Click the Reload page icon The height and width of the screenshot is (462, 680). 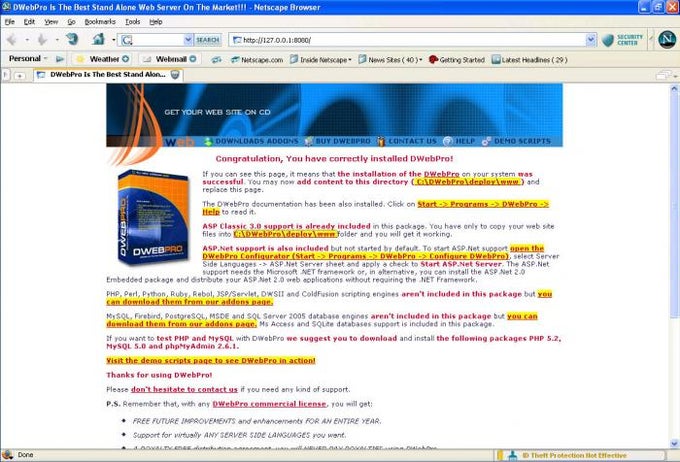coord(72,39)
